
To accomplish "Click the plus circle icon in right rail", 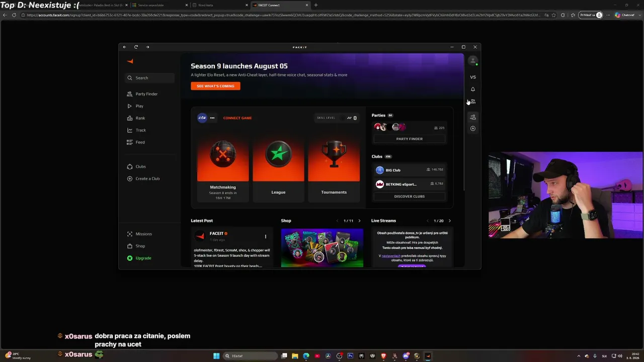I will click(473, 129).
